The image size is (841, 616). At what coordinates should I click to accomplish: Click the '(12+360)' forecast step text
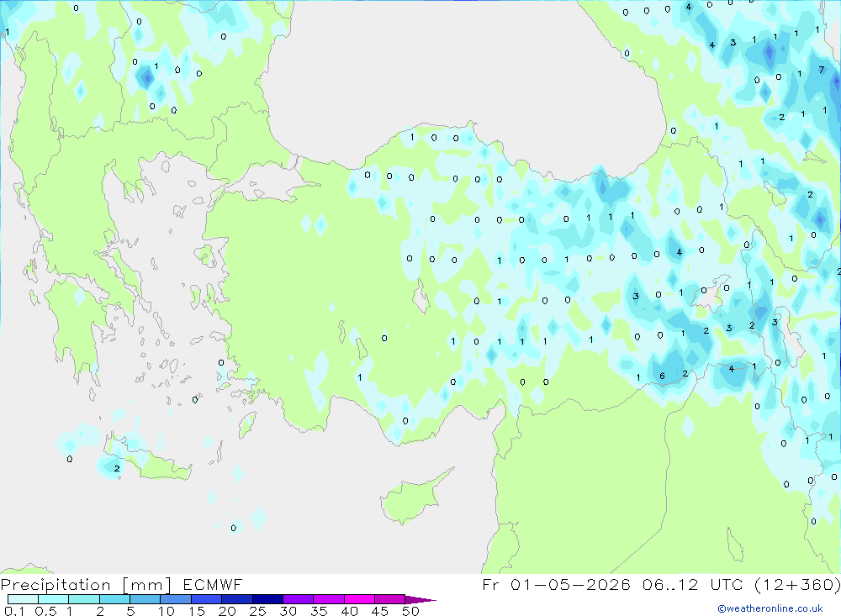click(x=797, y=584)
